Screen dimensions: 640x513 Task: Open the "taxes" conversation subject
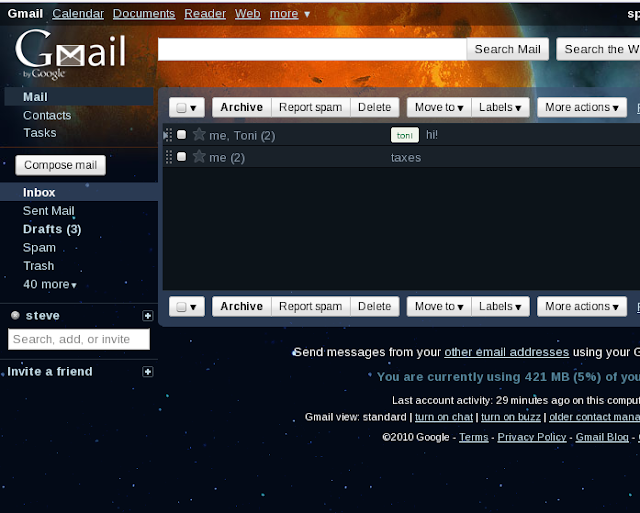point(406,158)
